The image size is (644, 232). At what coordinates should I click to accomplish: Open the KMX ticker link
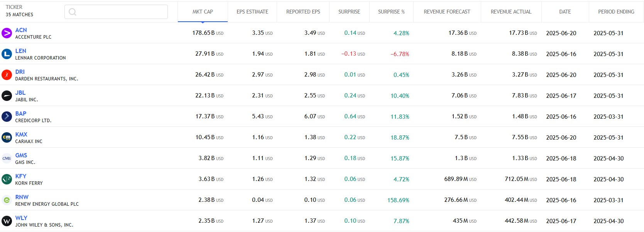coord(21,135)
